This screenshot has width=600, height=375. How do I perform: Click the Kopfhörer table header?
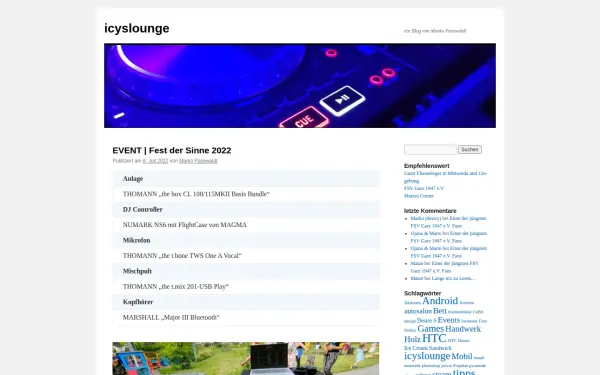click(x=246, y=302)
